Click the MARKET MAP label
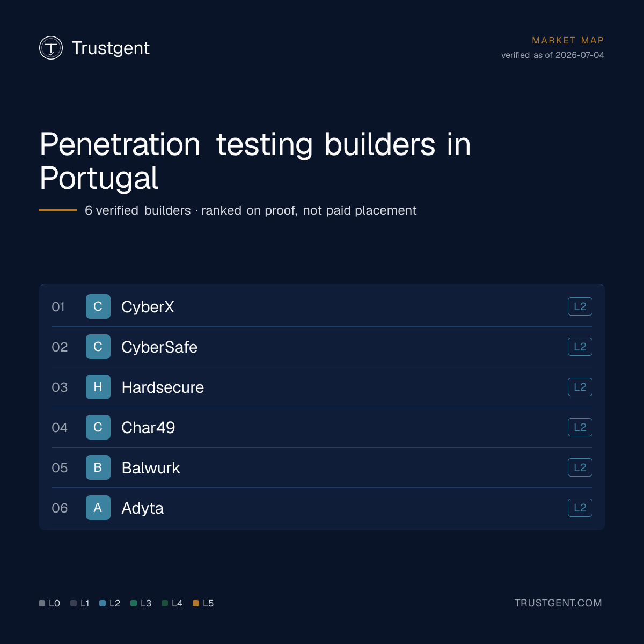The height and width of the screenshot is (644, 644). pos(568,40)
